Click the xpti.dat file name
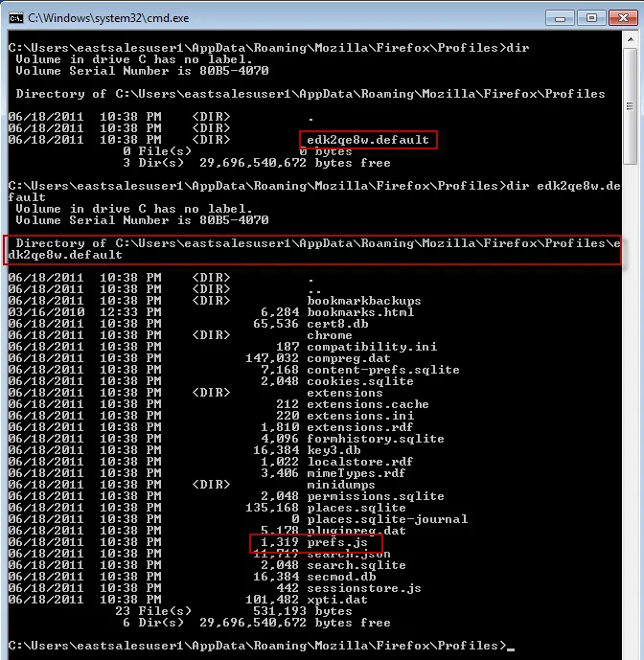The height and width of the screenshot is (660, 644). [x=337, y=600]
